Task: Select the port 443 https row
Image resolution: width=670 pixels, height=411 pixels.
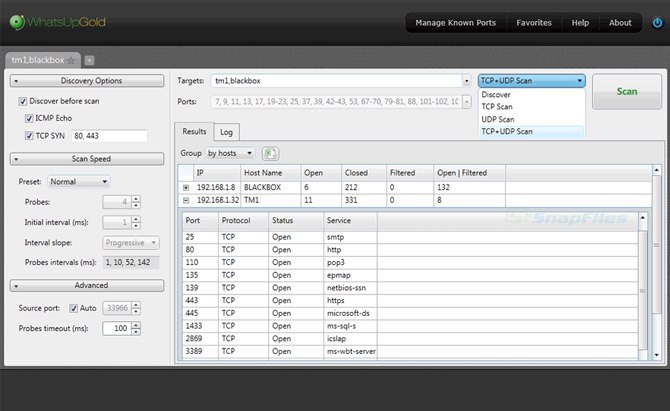Action: [x=410, y=301]
